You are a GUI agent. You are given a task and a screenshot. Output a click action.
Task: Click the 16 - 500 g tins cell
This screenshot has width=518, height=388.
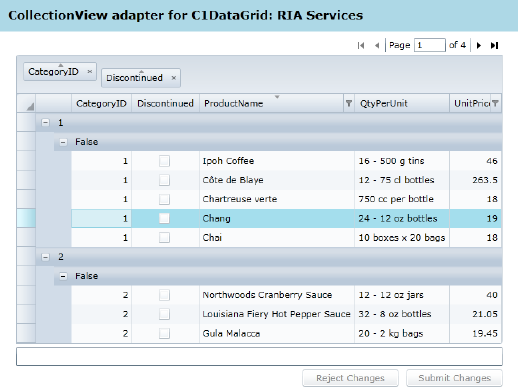pyautogui.click(x=402, y=161)
